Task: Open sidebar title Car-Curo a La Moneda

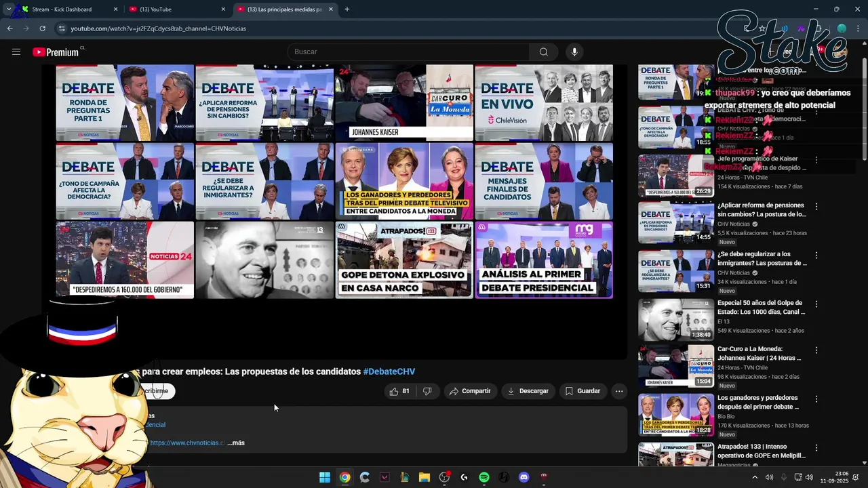Action: coord(759,353)
